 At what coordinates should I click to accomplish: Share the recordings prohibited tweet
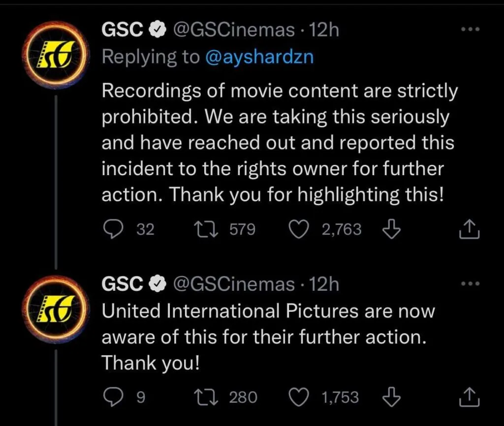(469, 229)
